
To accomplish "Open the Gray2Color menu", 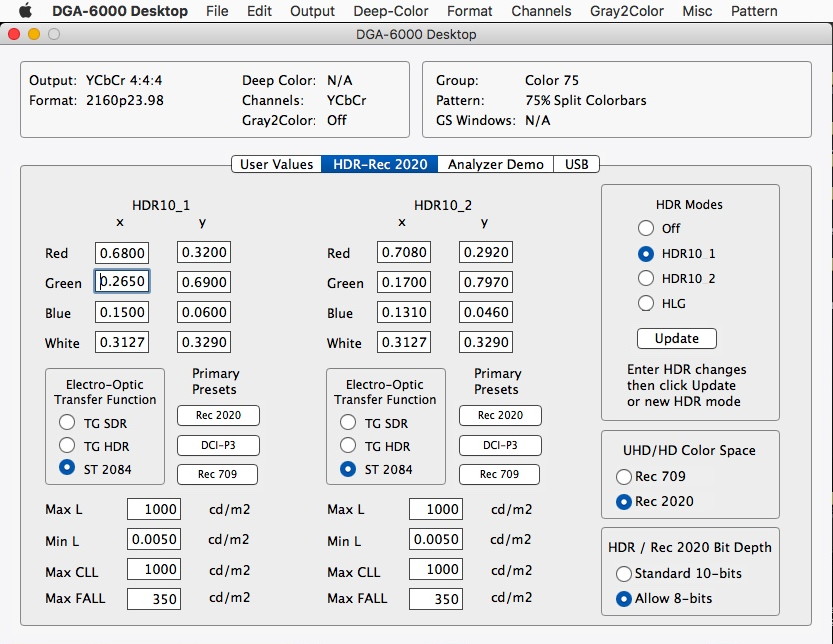I will [x=626, y=11].
